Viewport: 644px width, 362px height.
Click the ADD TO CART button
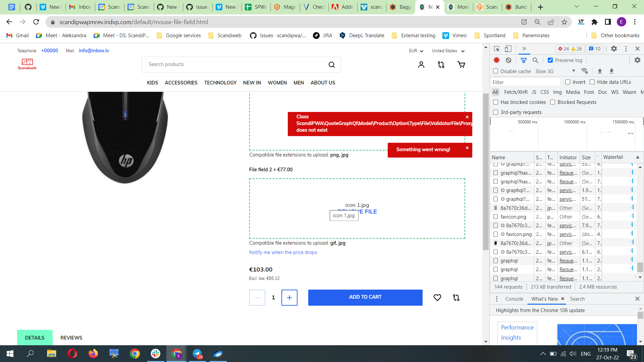(x=365, y=297)
